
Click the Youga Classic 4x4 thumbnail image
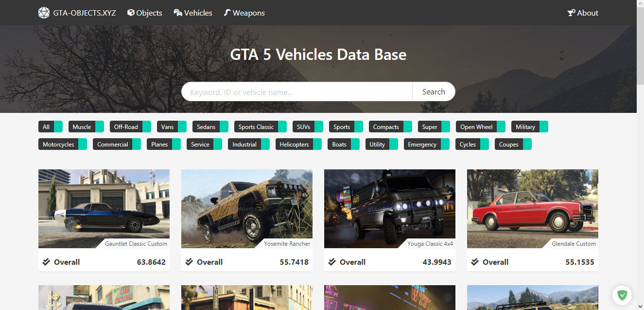pyautogui.click(x=389, y=209)
